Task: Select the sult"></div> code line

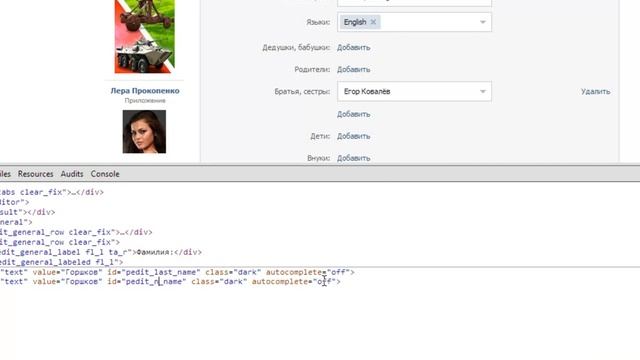Action: [x=27, y=212]
